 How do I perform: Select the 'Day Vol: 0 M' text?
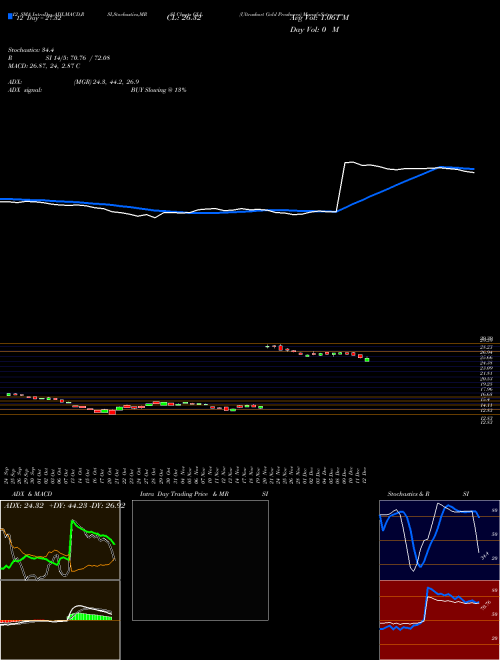314,30
